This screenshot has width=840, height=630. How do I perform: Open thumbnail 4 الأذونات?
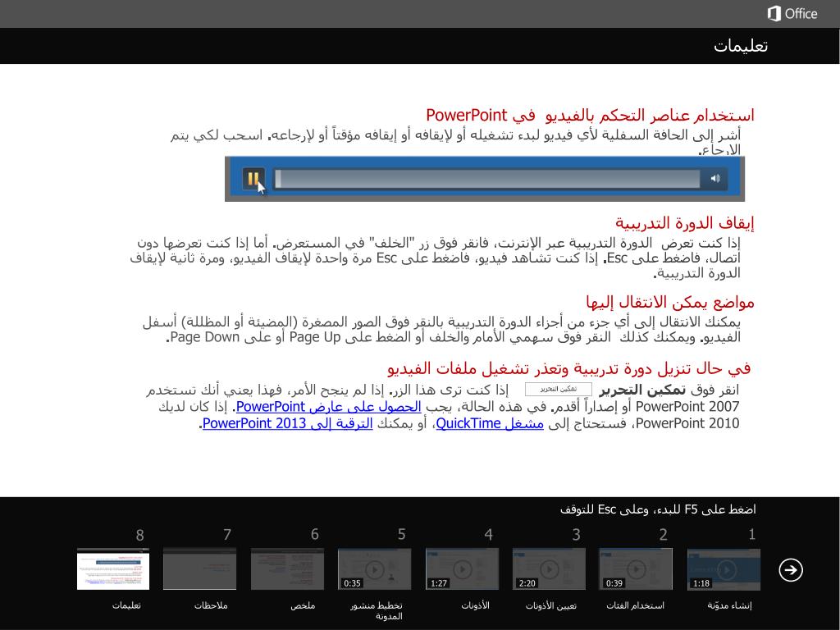pos(462,569)
